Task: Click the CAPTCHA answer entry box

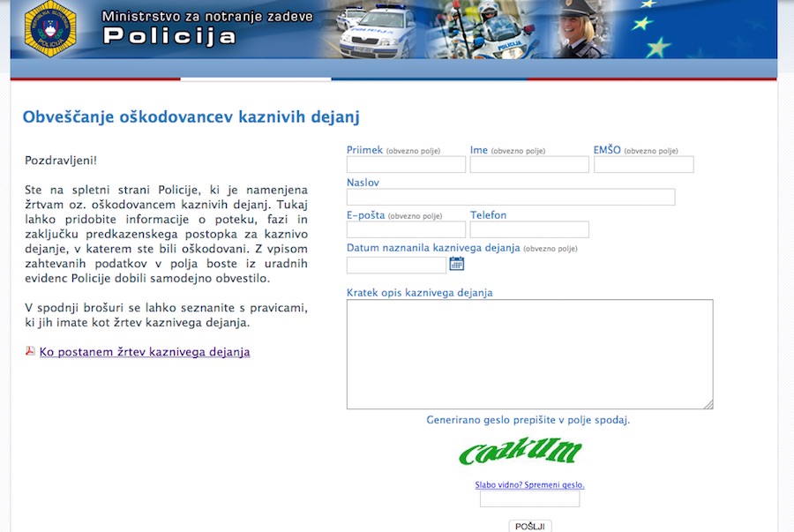Action: [x=528, y=498]
